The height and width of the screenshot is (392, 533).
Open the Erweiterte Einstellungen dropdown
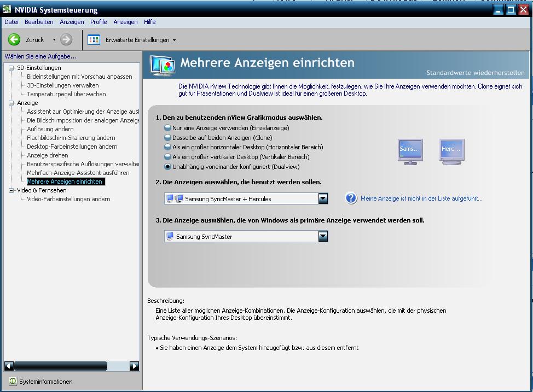pyautogui.click(x=175, y=40)
